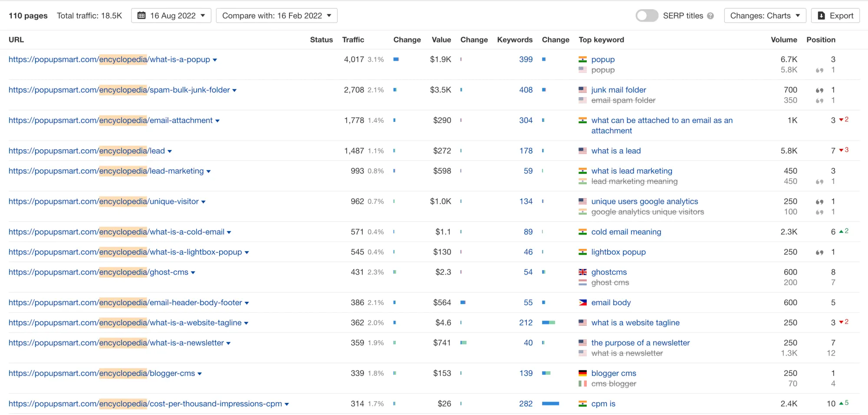Open the Changes: Charts dropdown

pos(765,16)
